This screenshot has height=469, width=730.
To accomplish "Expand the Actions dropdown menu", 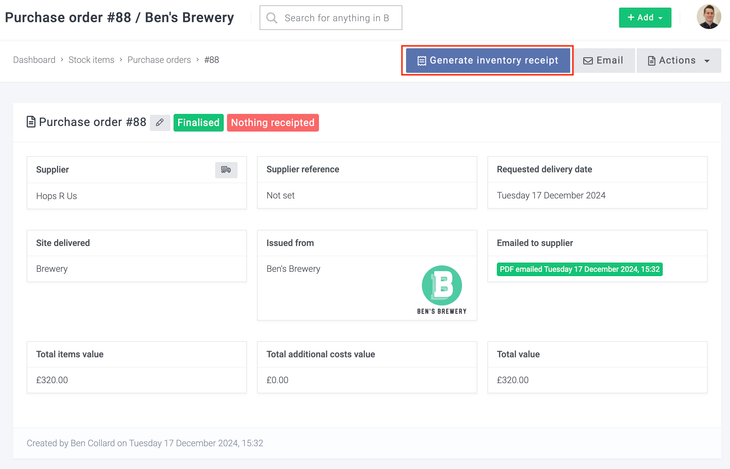I will pyautogui.click(x=678, y=61).
